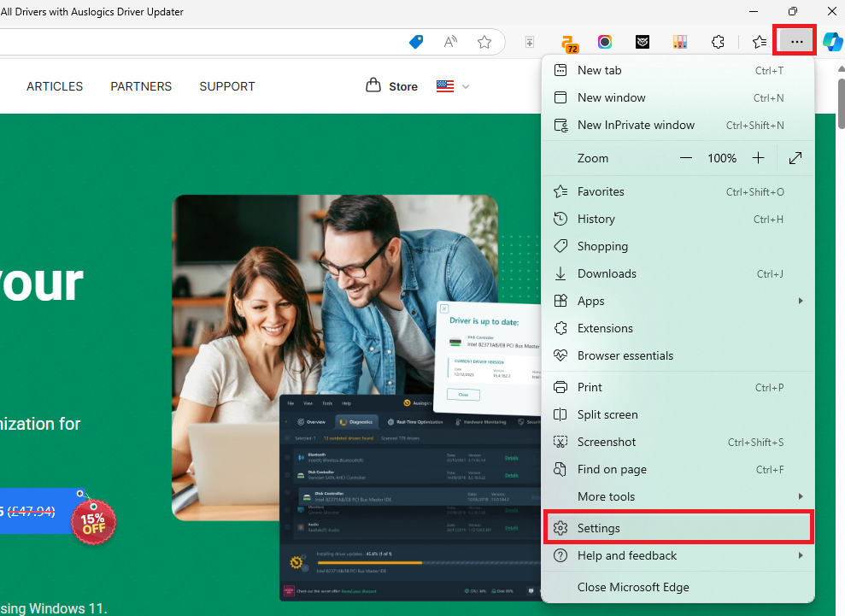Screen dimensions: 845x616
Task: Click the Downloads arrow icon in the menu
Action: click(x=560, y=273)
